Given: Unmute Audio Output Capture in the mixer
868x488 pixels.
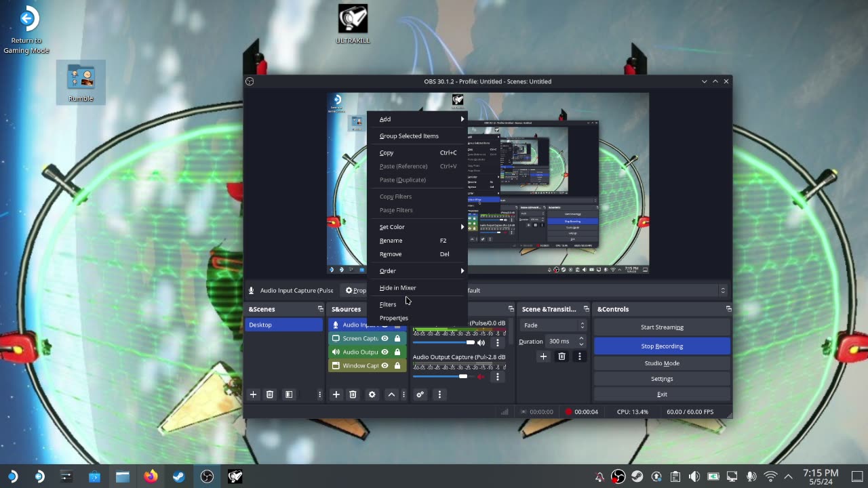Looking at the screenshot, I should (x=481, y=376).
